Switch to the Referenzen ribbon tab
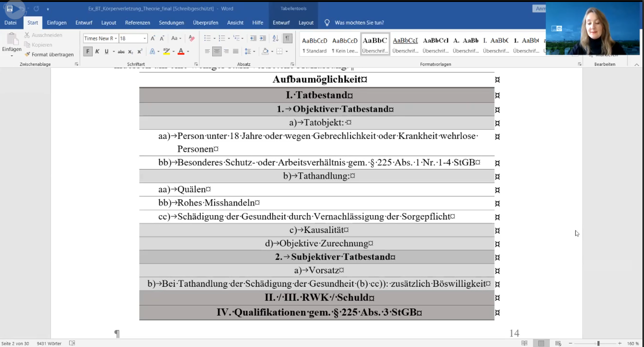 click(x=137, y=23)
